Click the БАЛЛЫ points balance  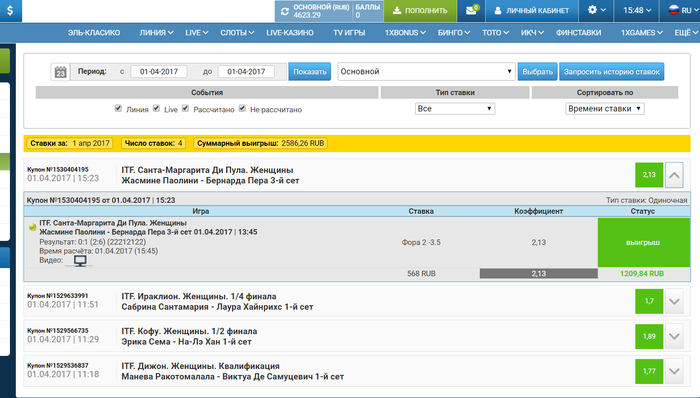(x=367, y=11)
